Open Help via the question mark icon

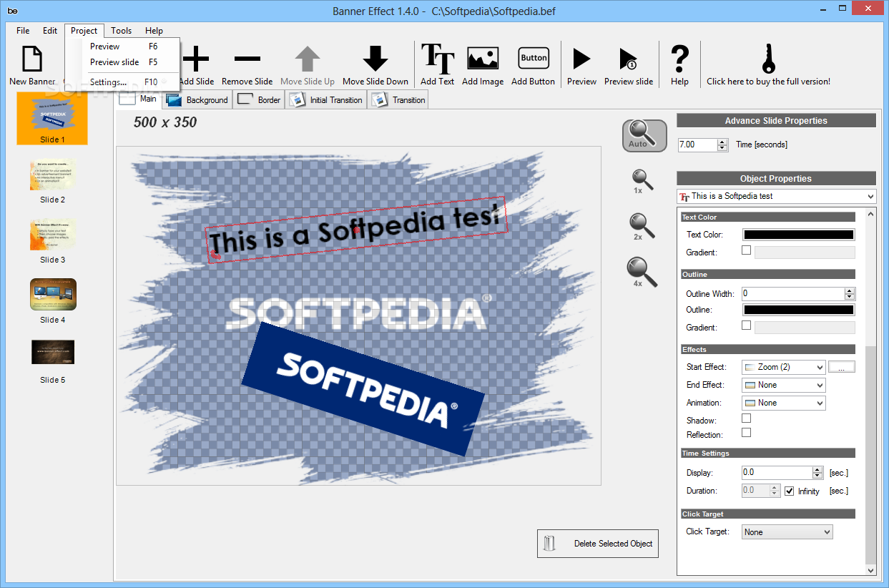[679, 59]
